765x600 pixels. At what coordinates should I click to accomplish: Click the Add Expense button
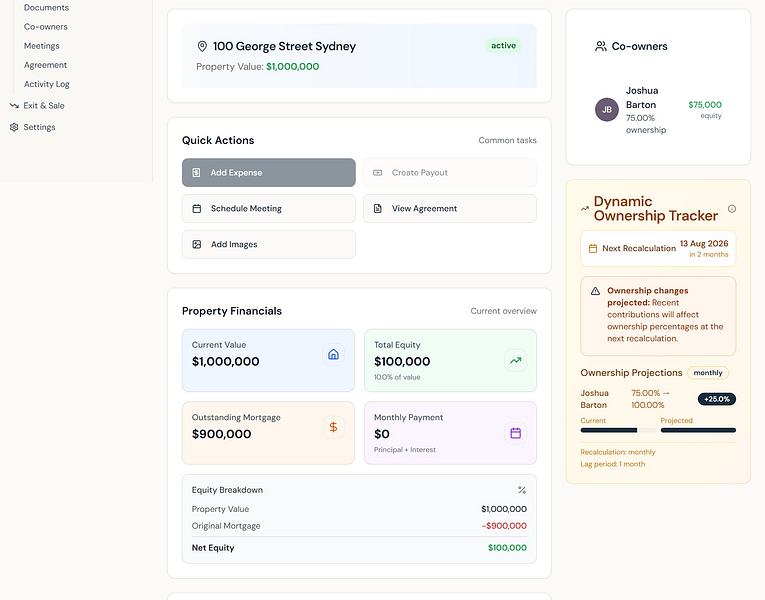pyautogui.click(x=269, y=173)
